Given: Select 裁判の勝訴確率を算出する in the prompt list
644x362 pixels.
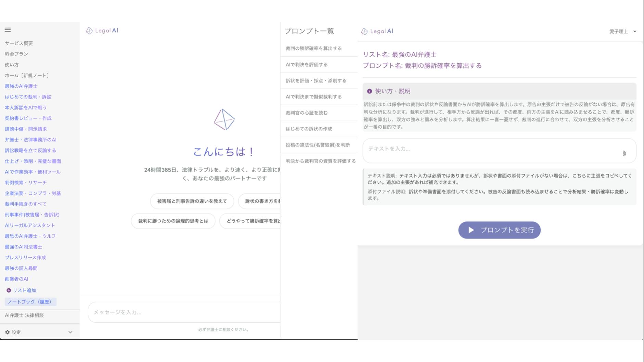Looking at the screenshot, I should tap(313, 49).
